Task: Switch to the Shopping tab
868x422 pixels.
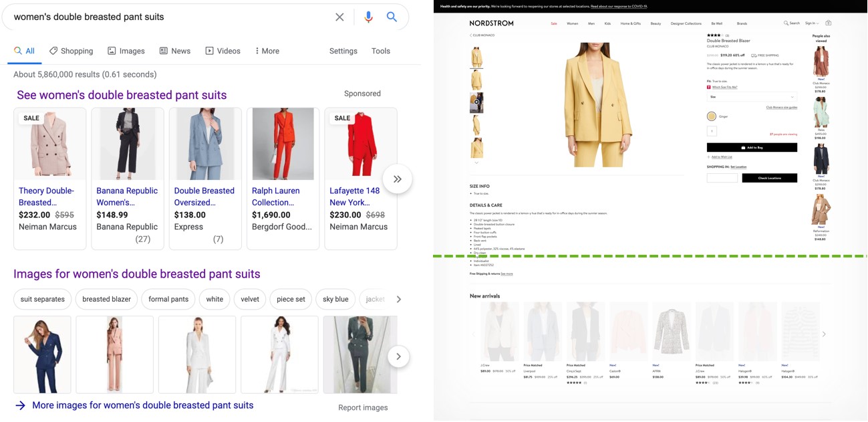Action: click(71, 51)
